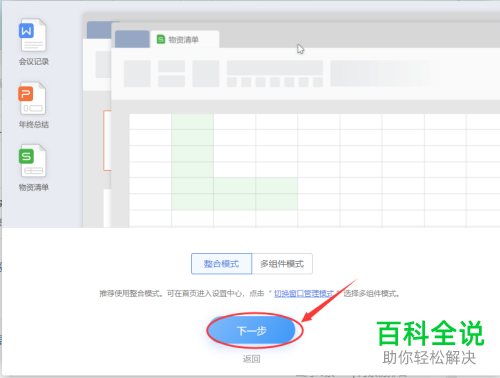Click the 会议记录 label text
The image size is (500, 378).
[34, 61]
